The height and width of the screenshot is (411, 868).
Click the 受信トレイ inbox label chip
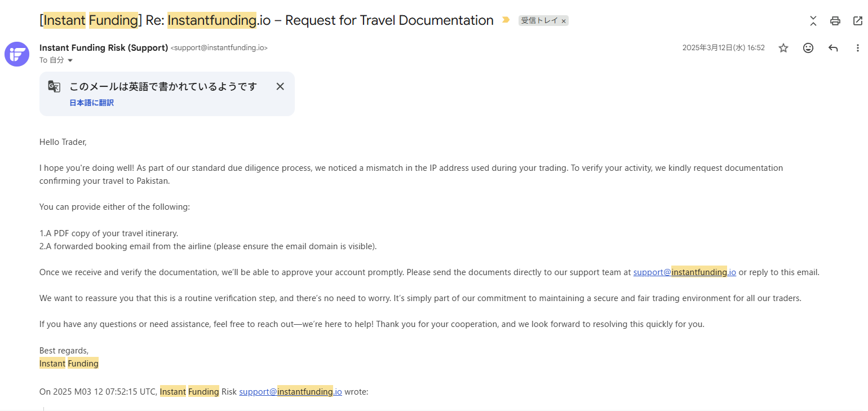tap(539, 21)
